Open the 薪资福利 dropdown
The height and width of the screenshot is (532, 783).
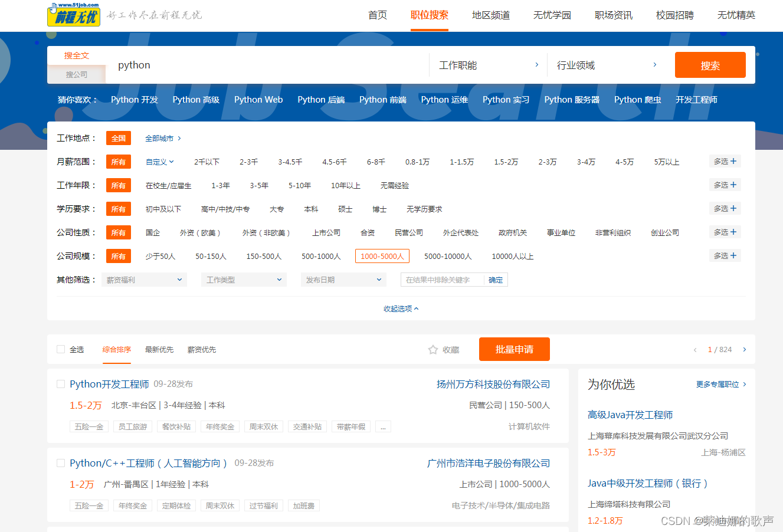pyautogui.click(x=145, y=280)
